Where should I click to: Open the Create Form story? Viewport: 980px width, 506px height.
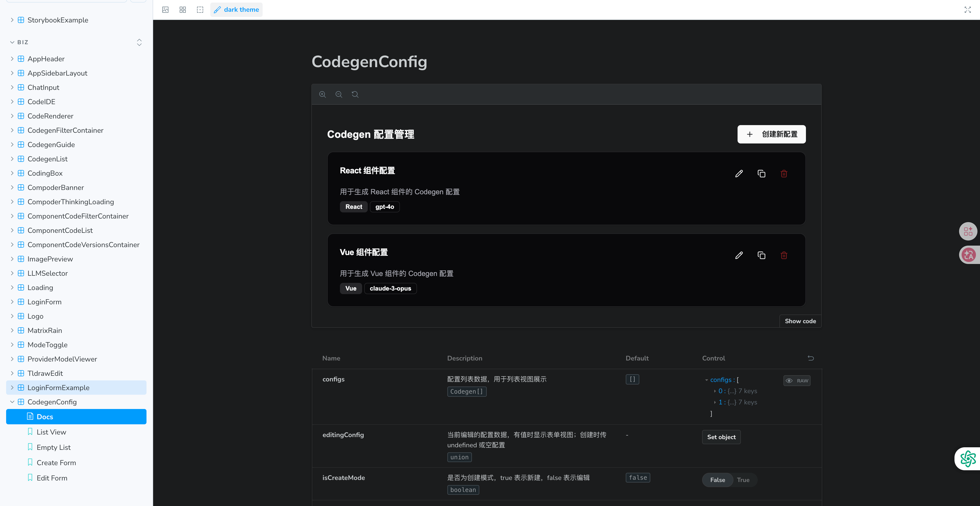56,463
